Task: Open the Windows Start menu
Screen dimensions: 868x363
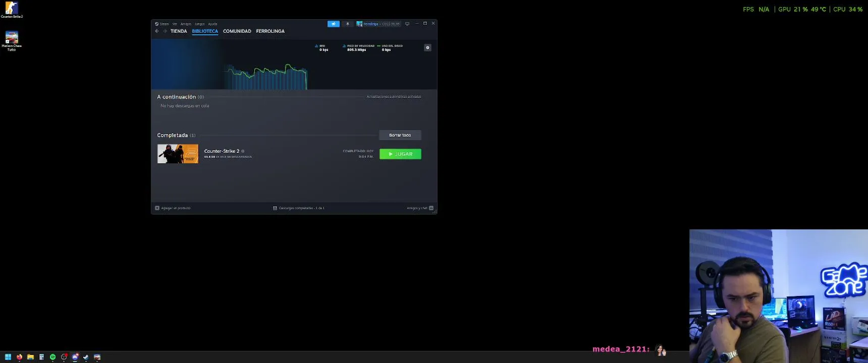Action: click(x=8, y=357)
